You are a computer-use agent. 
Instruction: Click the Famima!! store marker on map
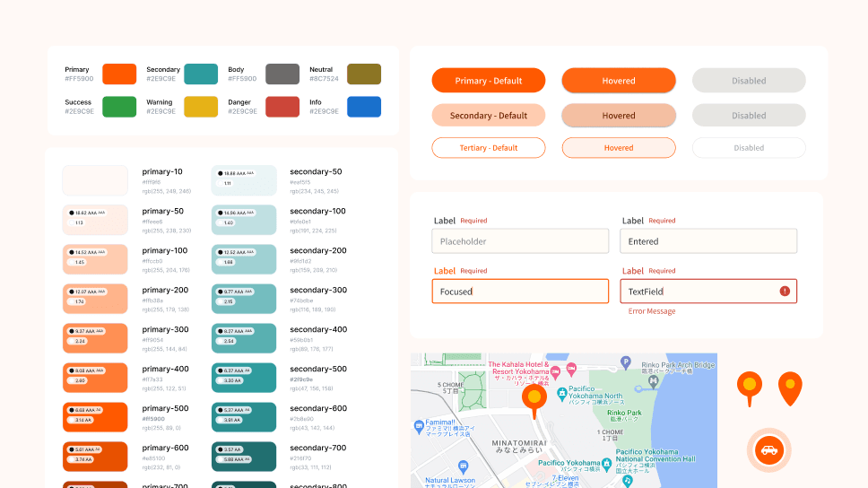tap(419, 426)
